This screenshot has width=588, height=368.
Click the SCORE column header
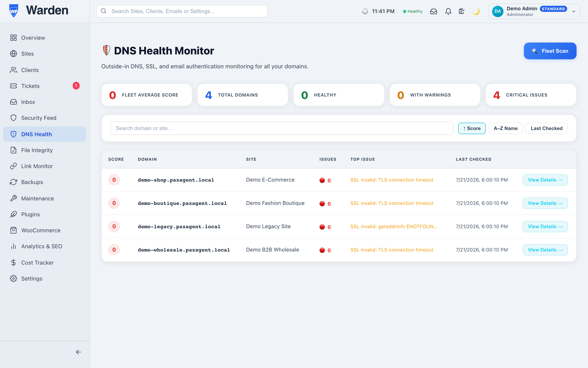(116, 159)
